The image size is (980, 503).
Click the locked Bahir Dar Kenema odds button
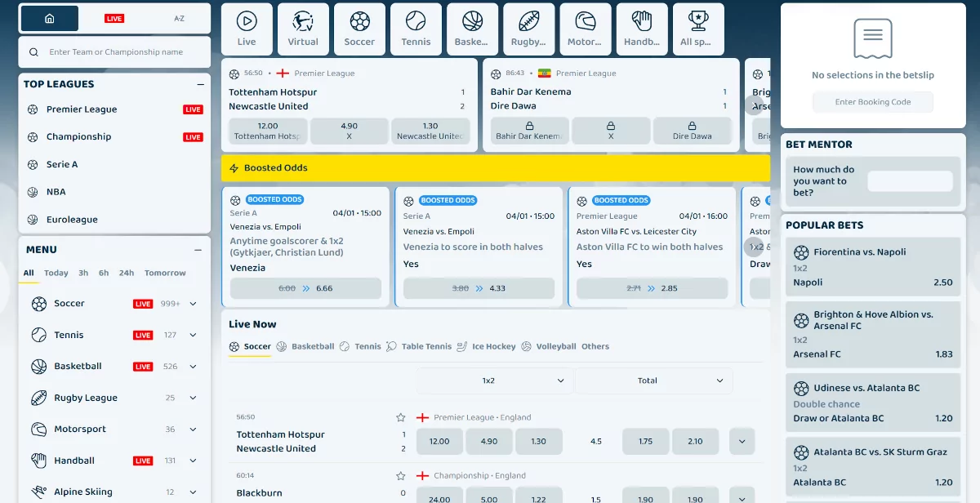coord(529,131)
